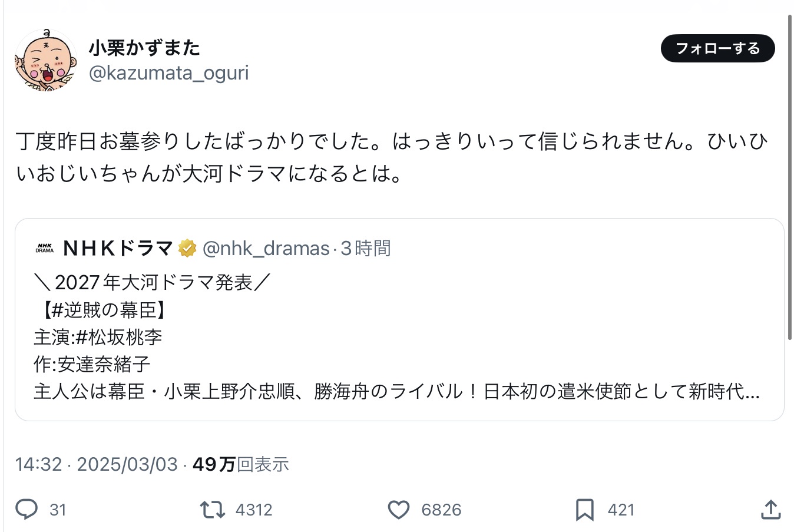Click the reply speech bubble icon
Image resolution: width=794 pixels, height=532 pixels.
[27, 509]
